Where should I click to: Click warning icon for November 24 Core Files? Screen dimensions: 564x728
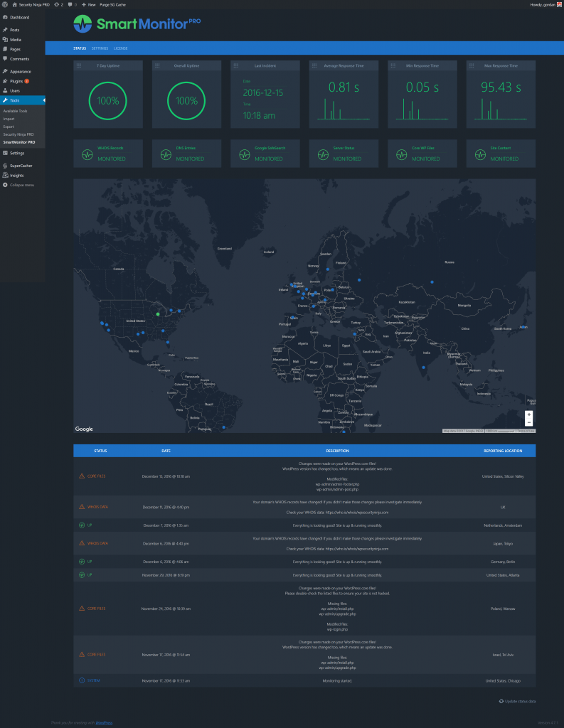coord(82,609)
